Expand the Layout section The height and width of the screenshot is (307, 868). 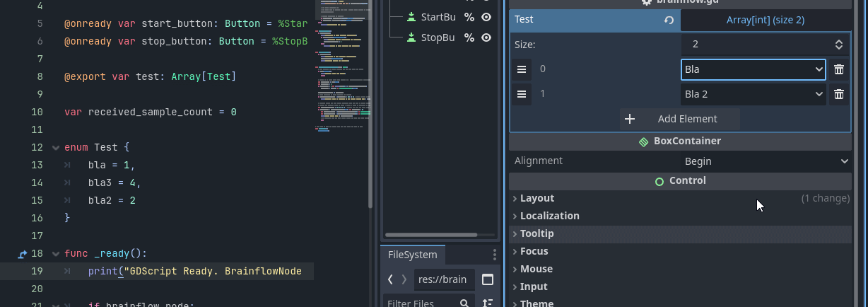tap(537, 198)
